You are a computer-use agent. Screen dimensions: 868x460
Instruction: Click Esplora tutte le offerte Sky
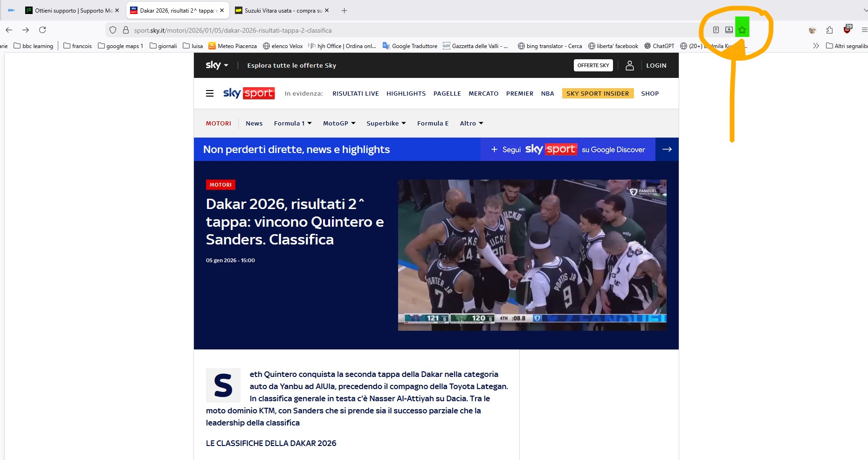point(292,65)
